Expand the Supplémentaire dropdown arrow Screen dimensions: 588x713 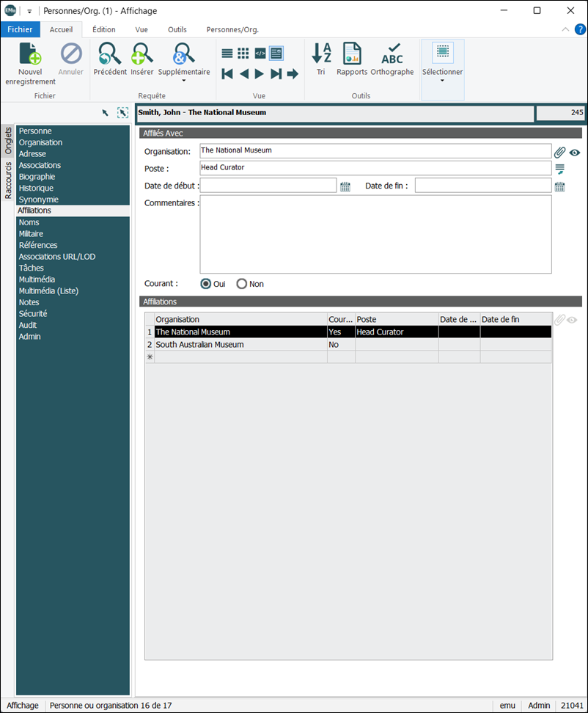(184, 81)
